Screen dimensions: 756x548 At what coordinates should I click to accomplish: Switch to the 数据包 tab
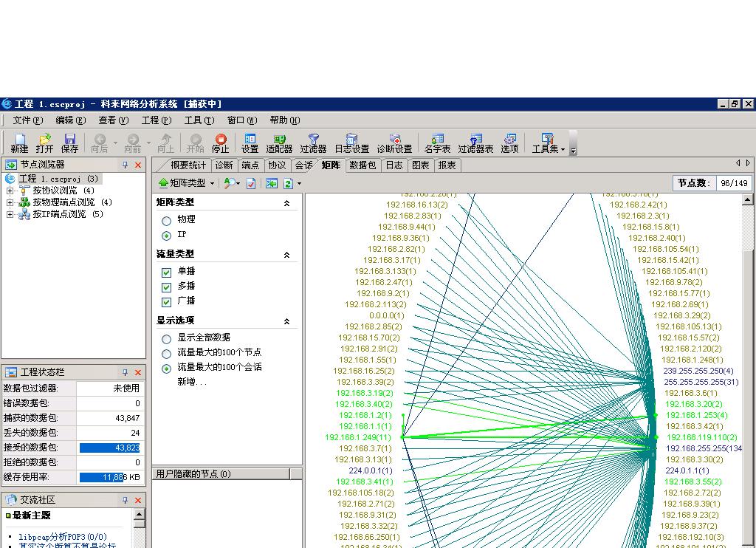click(x=362, y=165)
